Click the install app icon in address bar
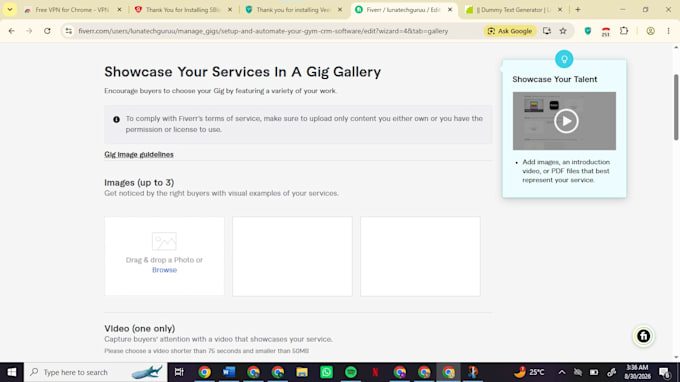Viewport: 680px width, 382px height. pyautogui.click(x=546, y=31)
